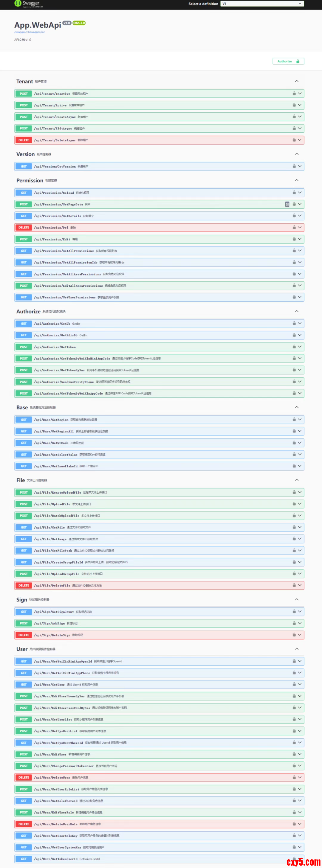Image resolution: width=322 pixels, height=868 pixels.
Task: Click lock icon on /api/User/DeleteUser row
Action: (294, 777)
